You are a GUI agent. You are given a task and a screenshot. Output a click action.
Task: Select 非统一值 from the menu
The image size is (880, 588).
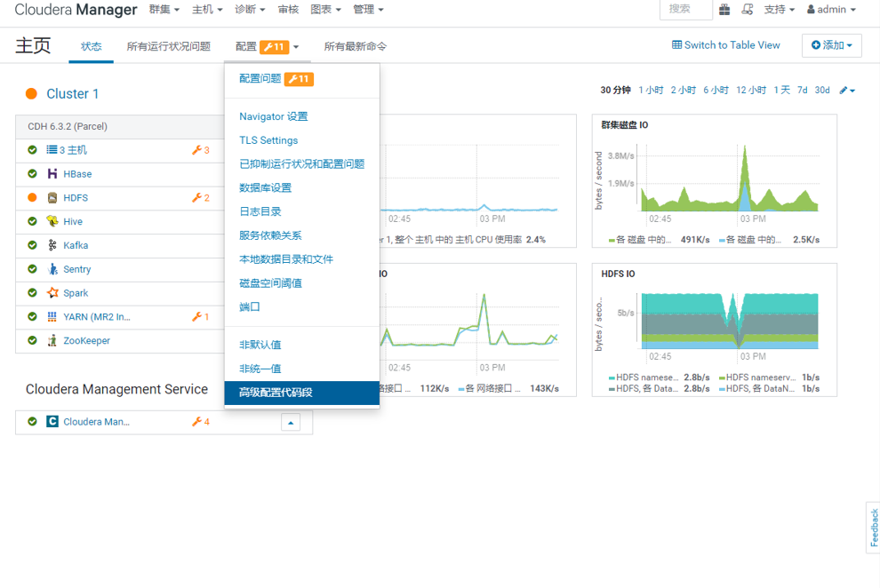point(260,369)
